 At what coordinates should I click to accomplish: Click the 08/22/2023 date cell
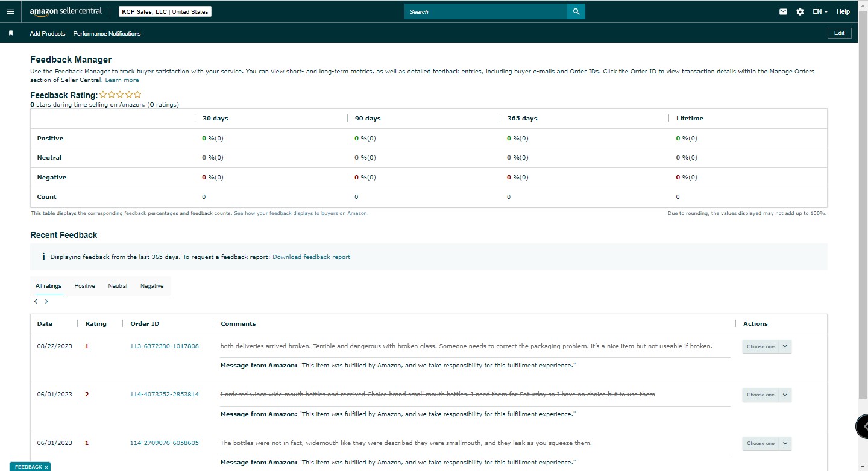(x=55, y=346)
